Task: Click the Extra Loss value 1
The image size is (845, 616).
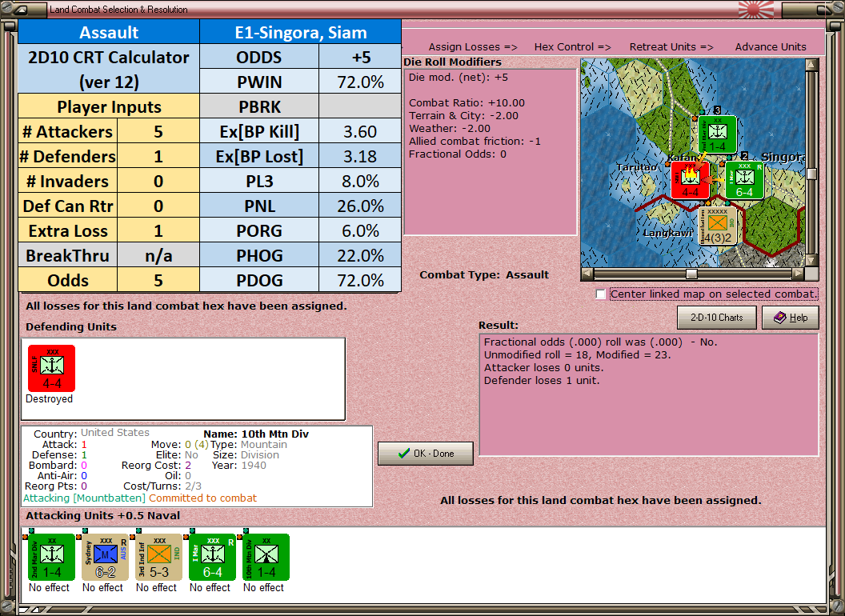Action: click(x=158, y=230)
